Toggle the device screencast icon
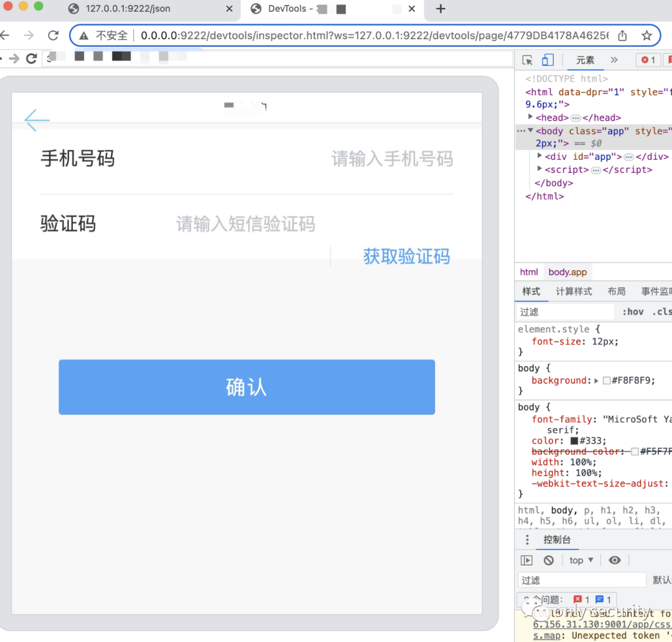 point(548,60)
